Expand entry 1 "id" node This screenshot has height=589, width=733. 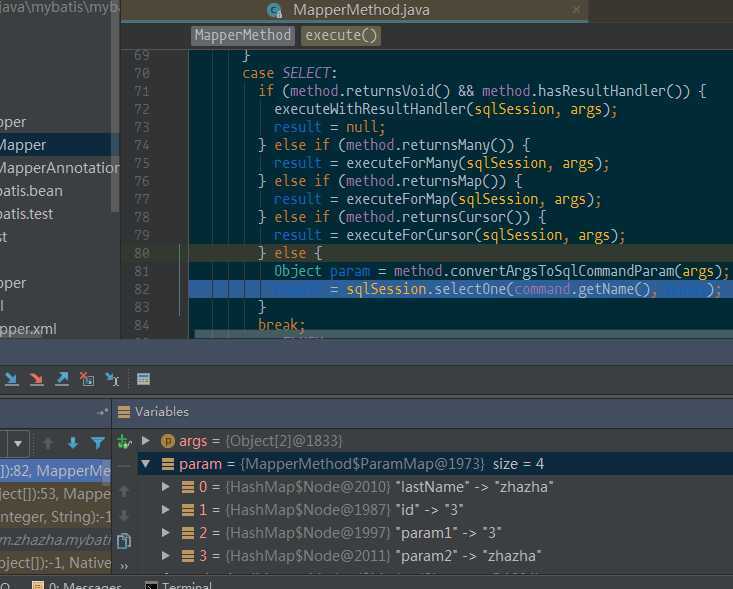(165, 510)
